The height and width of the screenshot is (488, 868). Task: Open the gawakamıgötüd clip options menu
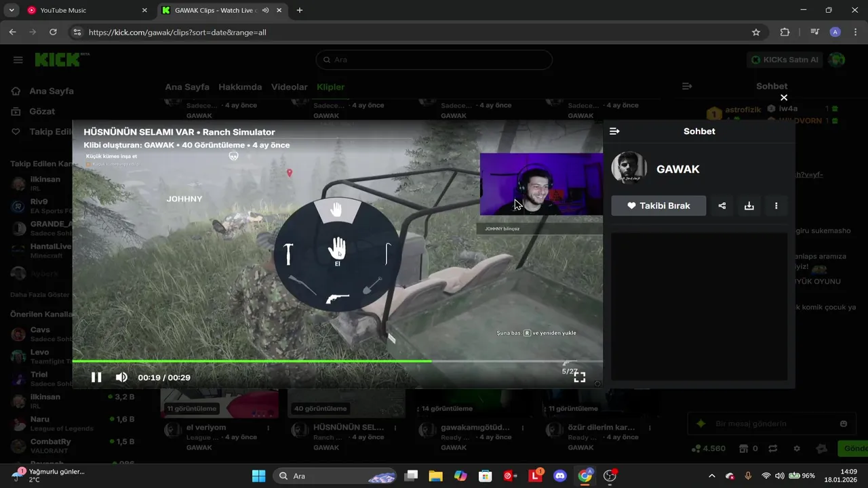pos(523,428)
